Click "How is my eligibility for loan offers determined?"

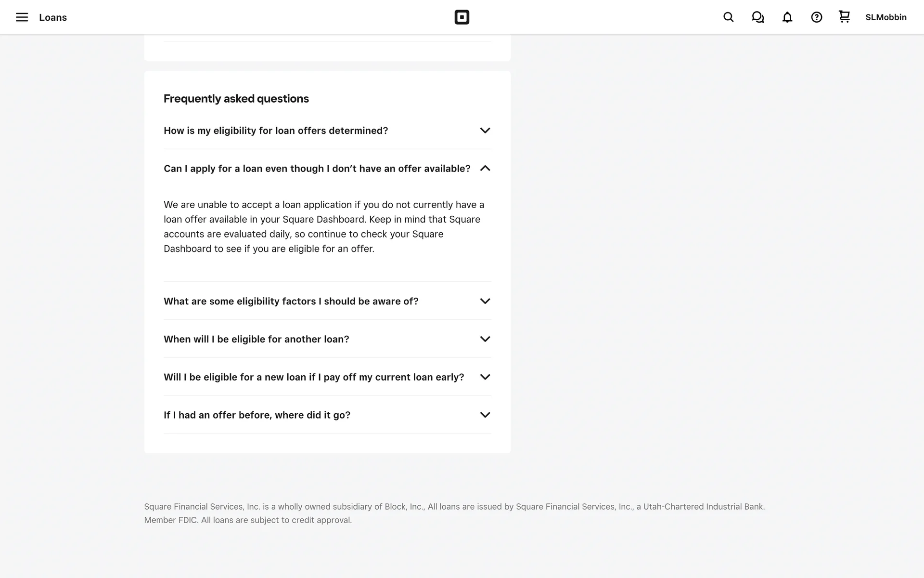click(276, 131)
